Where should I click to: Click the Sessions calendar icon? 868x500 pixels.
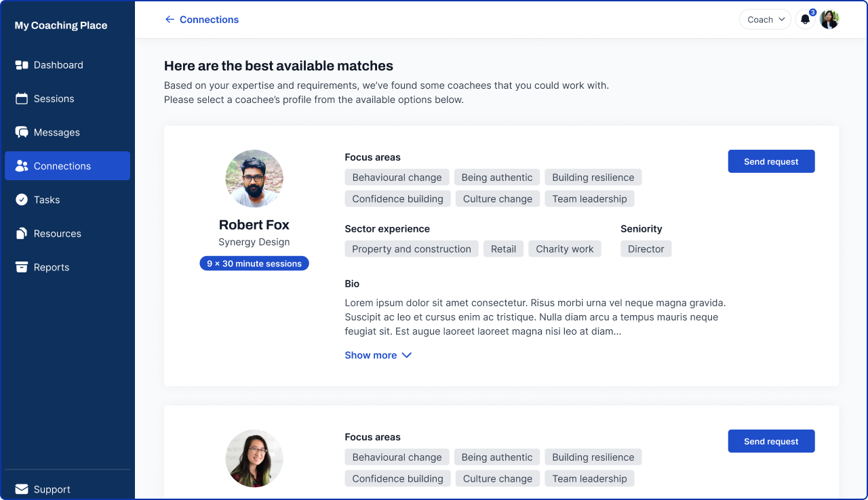(x=22, y=99)
